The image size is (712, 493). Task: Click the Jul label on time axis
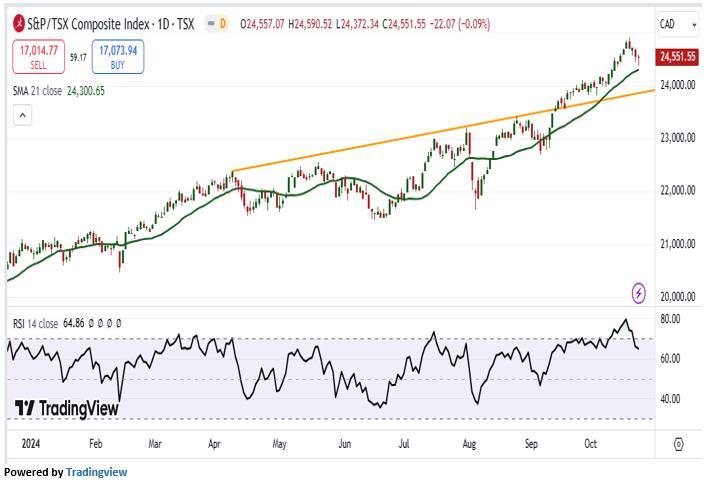(x=405, y=441)
